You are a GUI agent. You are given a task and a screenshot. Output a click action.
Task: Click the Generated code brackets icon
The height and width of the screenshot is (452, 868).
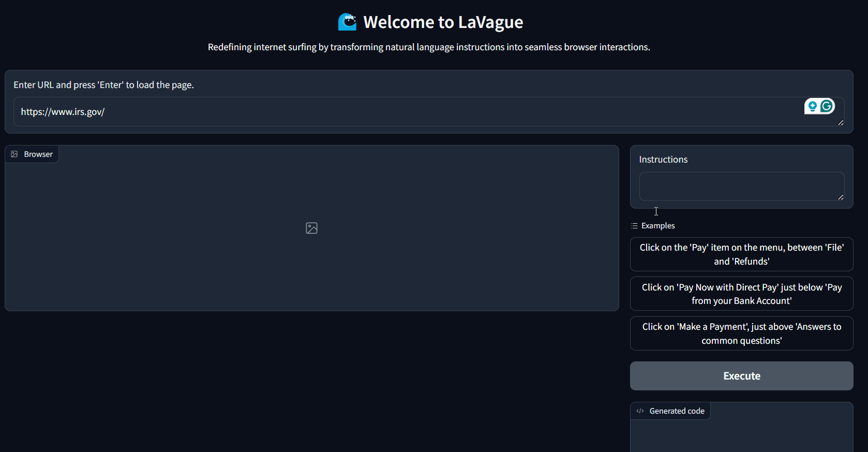click(x=640, y=411)
